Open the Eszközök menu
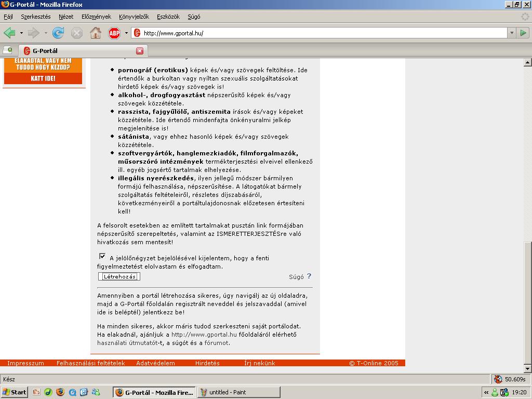This screenshot has height=399, width=532. tap(169, 17)
